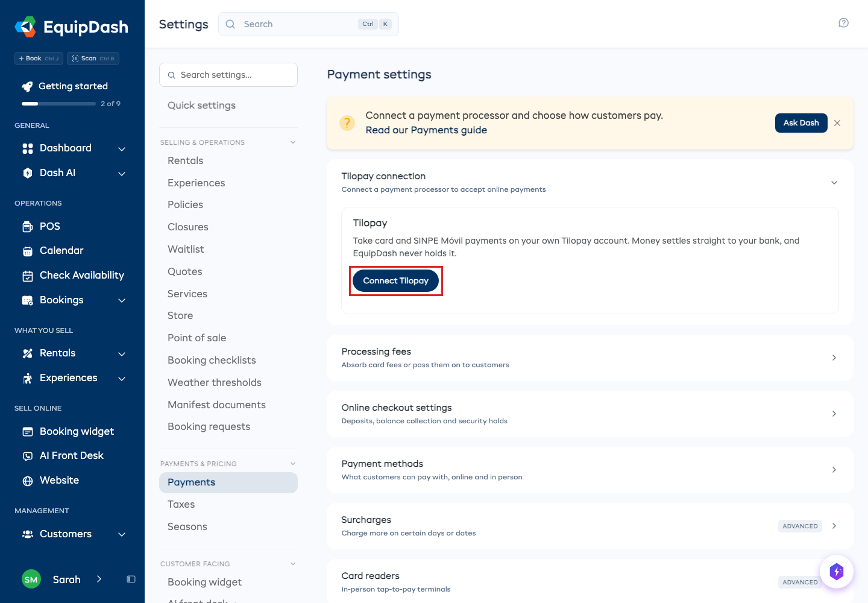Collapse Payments & Pricing settings group
Viewport: 868px width, 603px height.
(x=293, y=464)
